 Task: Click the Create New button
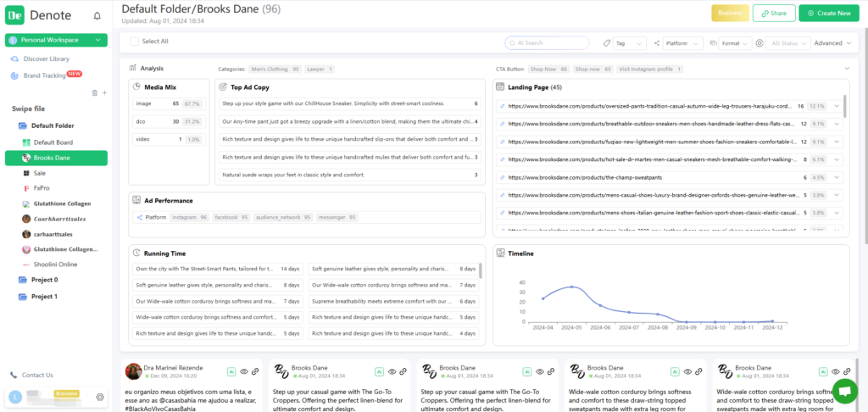coord(829,14)
